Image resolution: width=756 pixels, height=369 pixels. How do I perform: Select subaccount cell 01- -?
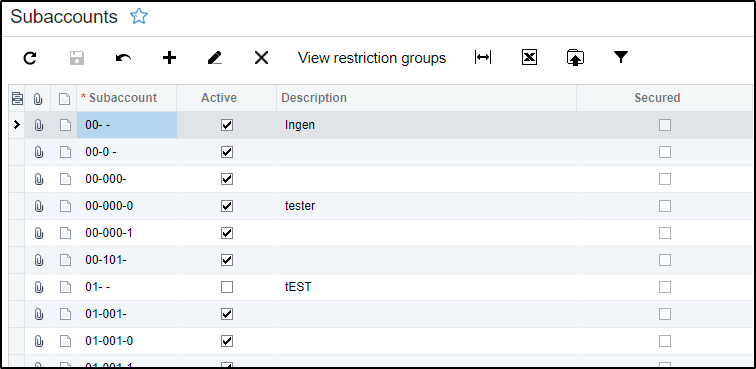[x=127, y=287]
